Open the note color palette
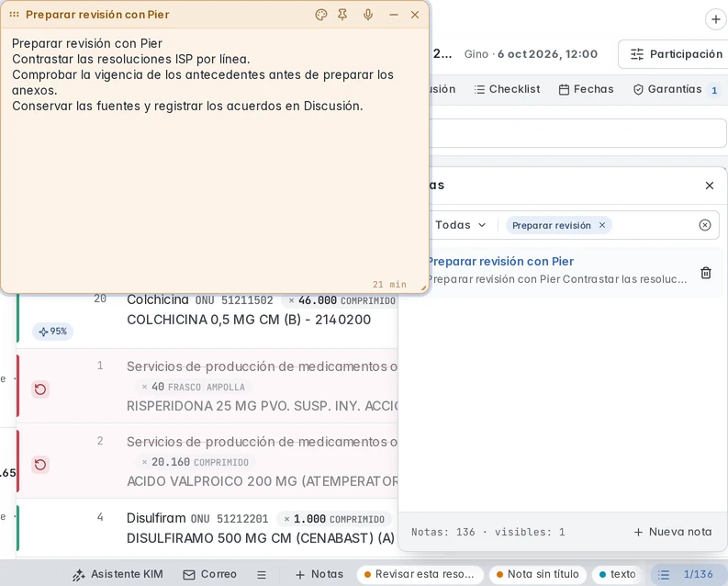 click(320, 15)
